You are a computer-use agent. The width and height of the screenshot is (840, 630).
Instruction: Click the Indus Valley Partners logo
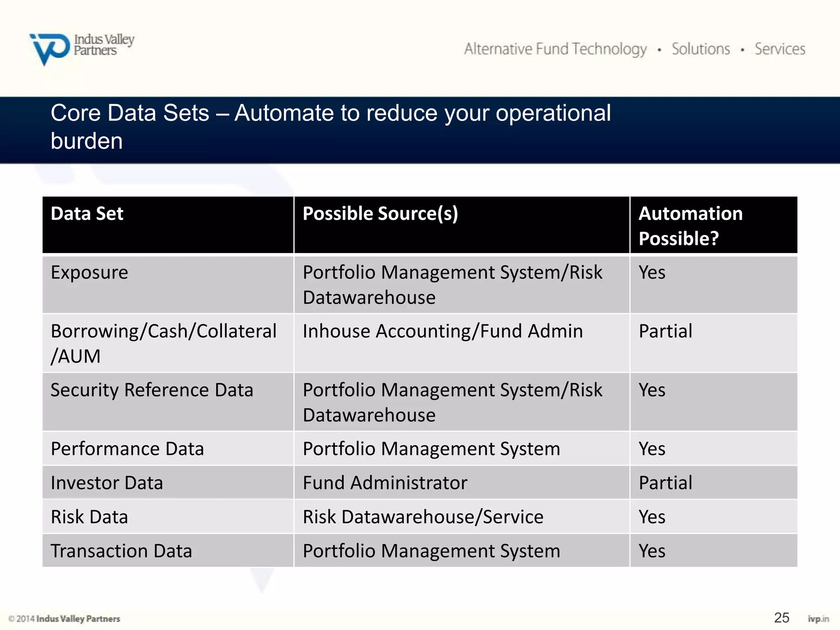point(82,49)
